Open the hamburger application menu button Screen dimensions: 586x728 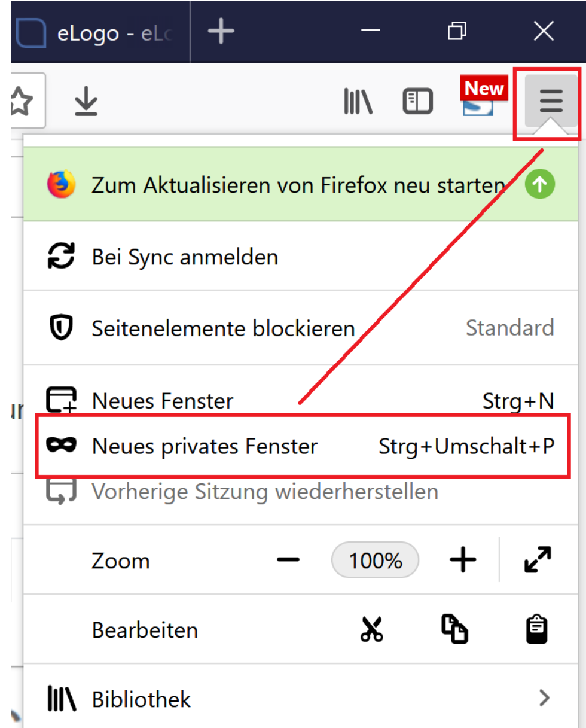551,100
